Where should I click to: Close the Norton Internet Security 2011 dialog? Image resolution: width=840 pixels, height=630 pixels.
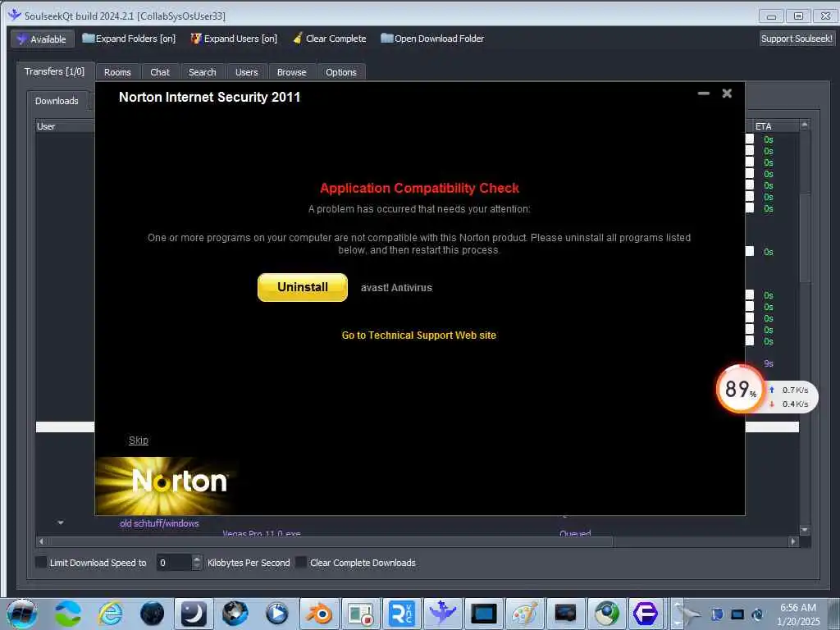click(727, 94)
